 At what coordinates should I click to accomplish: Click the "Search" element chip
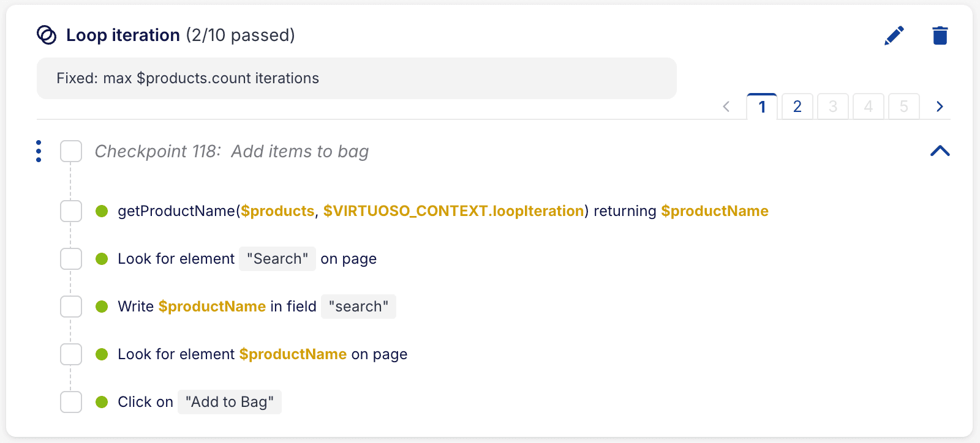point(277,259)
